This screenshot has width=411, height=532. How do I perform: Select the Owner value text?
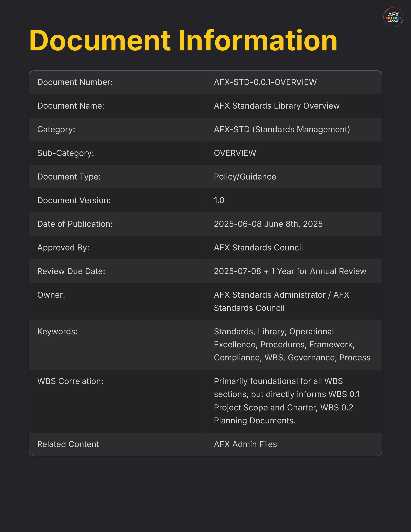pyautogui.click(x=281, y=301)
